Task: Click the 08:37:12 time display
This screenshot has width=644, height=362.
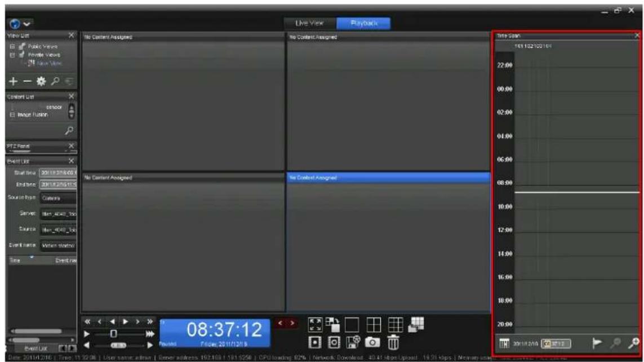Action: click(224, 329)
